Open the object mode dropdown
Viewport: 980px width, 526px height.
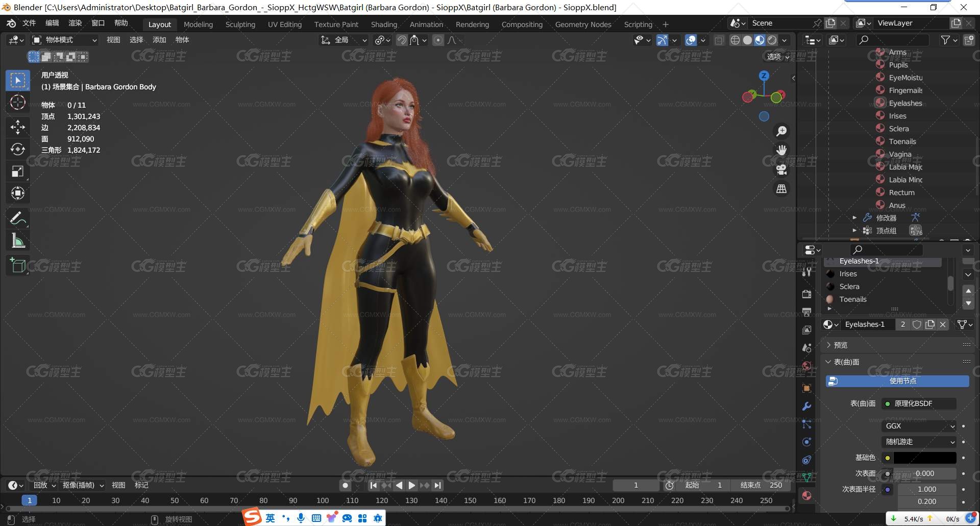(x=64, y=40)
